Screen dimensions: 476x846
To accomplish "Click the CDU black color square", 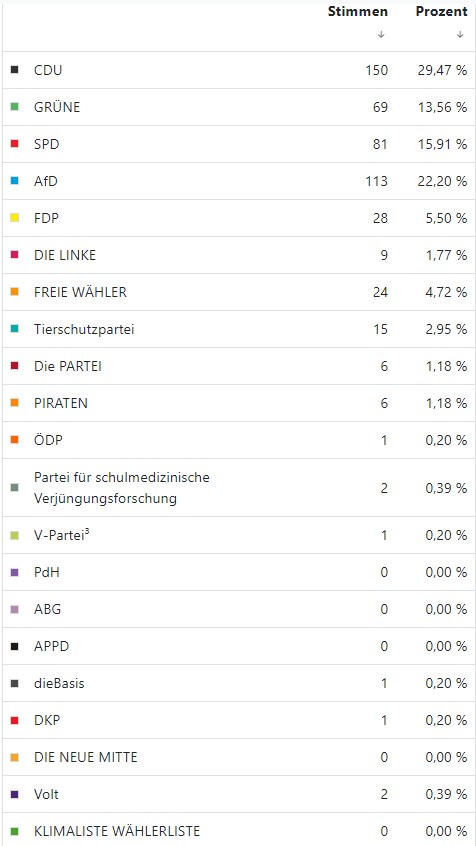I will (15, 70).
